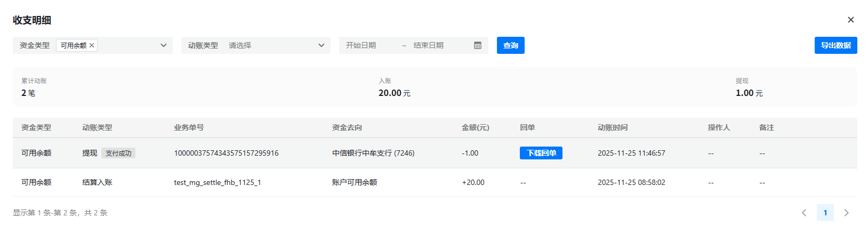This screenshot has height=226, width=868.
Task: Click the 中信银行中牟支行 (7246) cell
Action: (373, 153)
